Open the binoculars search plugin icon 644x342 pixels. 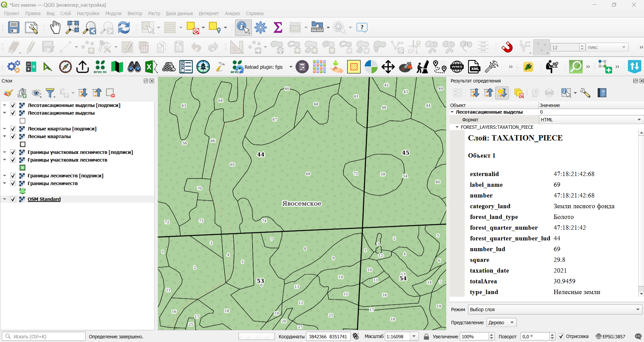coord(134,67)
